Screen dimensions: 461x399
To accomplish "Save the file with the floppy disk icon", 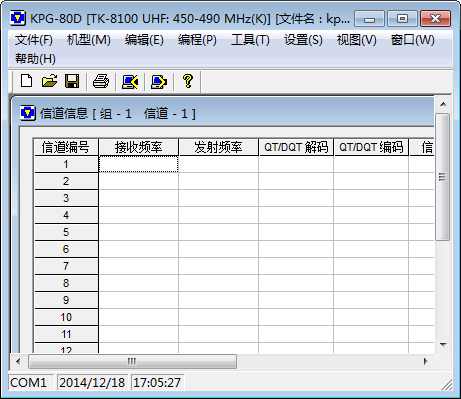I will (72, 81).
